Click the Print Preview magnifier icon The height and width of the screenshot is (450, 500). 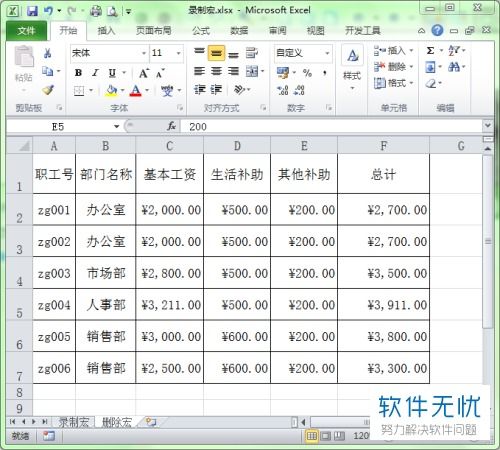112,12
